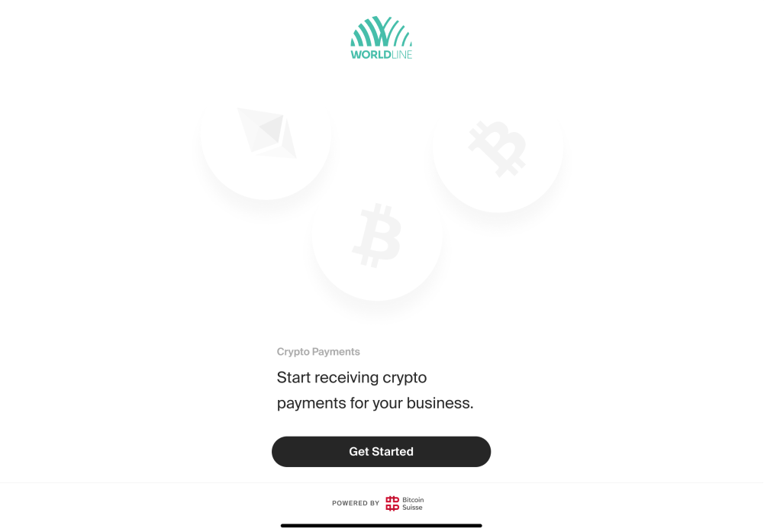Image resolution: width=764 pixels, height=532 pixels.
Task: Click the word Bitcoin in footer
Action: click(413, 500)
